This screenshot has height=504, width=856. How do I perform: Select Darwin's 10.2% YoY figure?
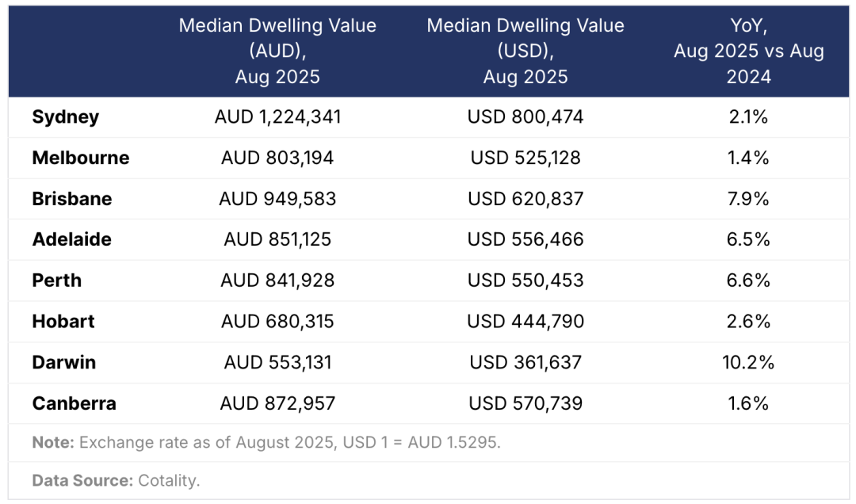[x=749, y=363]
